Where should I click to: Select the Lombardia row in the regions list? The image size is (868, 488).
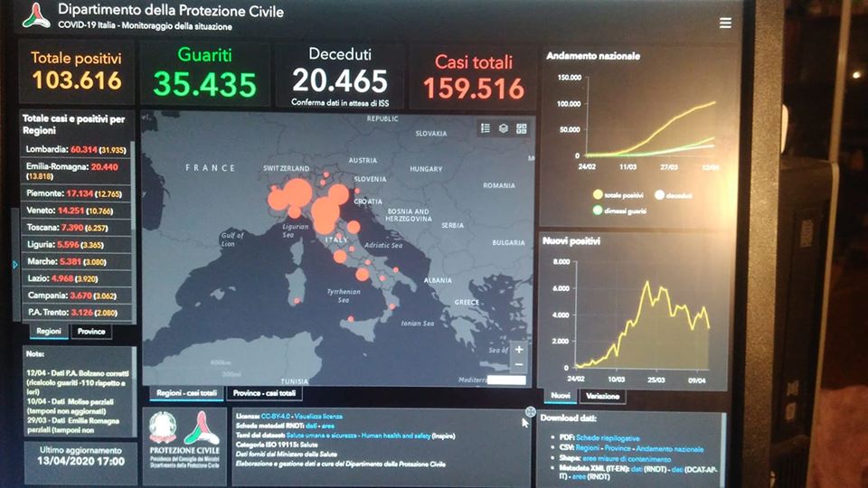76,149
